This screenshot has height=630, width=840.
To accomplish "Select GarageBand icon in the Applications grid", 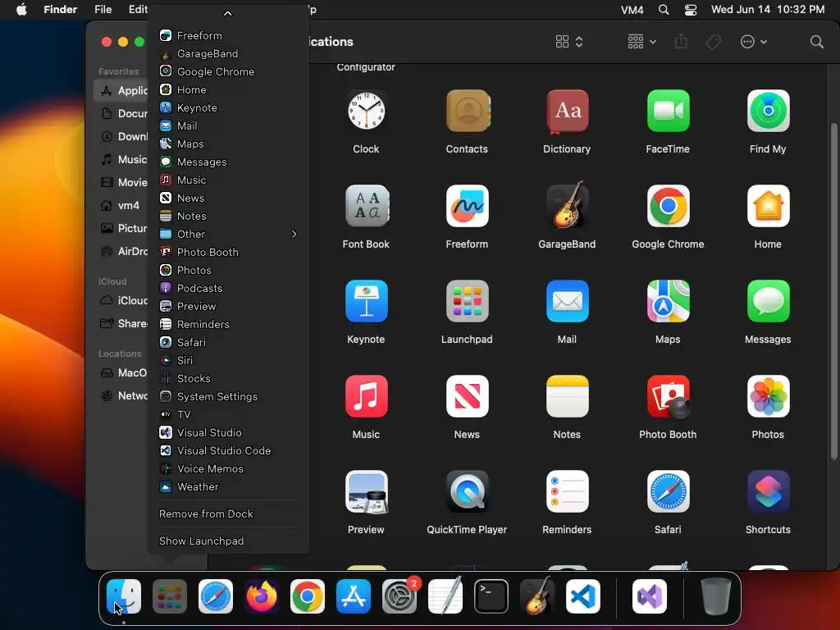I will coord(568,206).
